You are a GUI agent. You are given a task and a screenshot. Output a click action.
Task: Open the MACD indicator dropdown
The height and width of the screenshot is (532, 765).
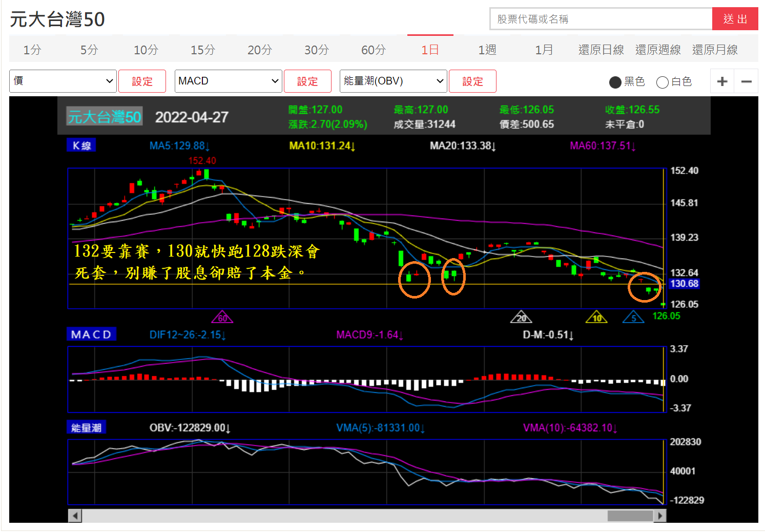coord(229,81)
